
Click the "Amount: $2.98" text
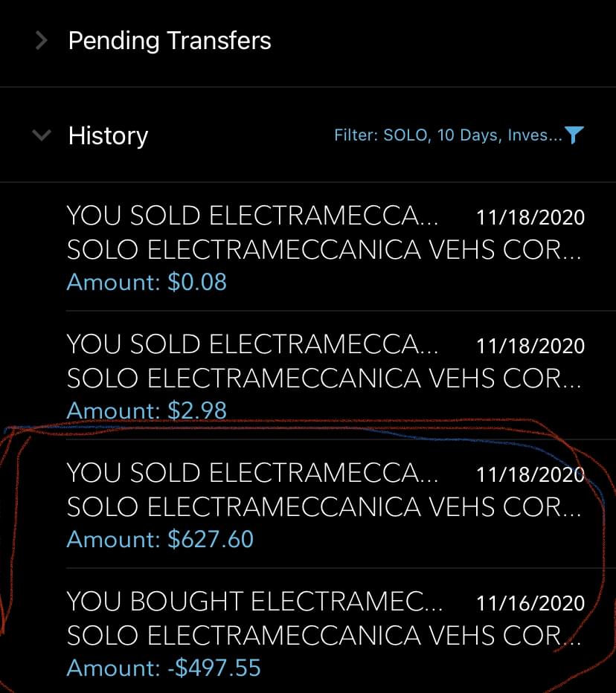147,410
